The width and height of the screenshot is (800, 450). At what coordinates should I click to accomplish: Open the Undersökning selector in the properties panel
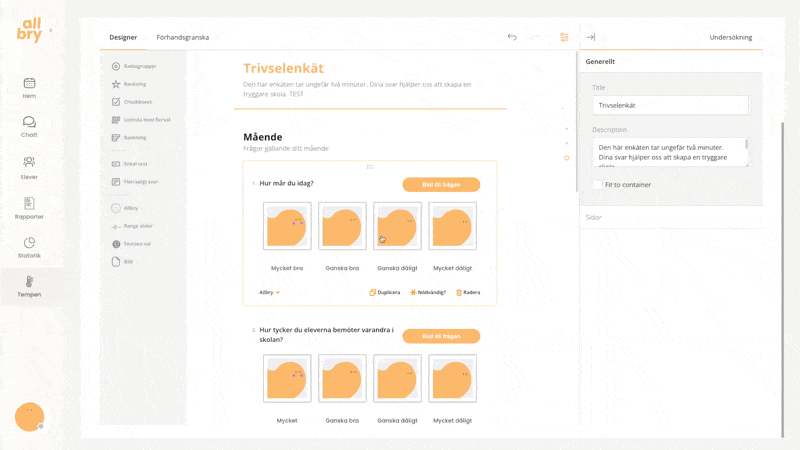pyautogui.click(x=730, y=37)
